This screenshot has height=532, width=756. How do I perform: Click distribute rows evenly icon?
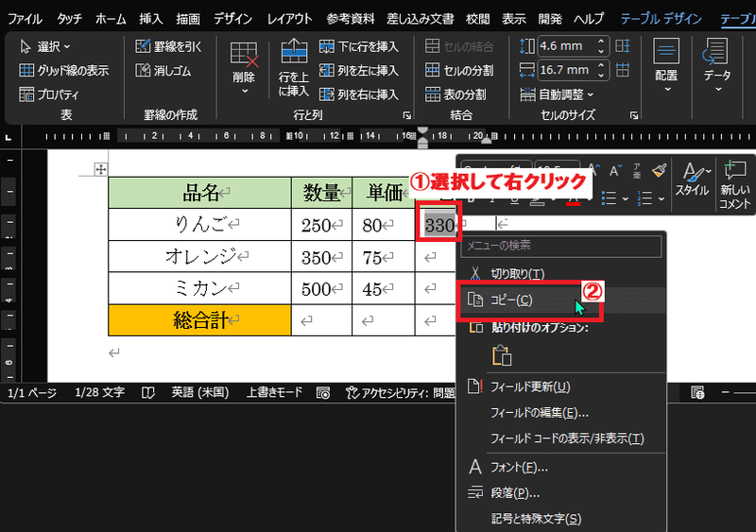pyautogui.click(x=623, y=46)
